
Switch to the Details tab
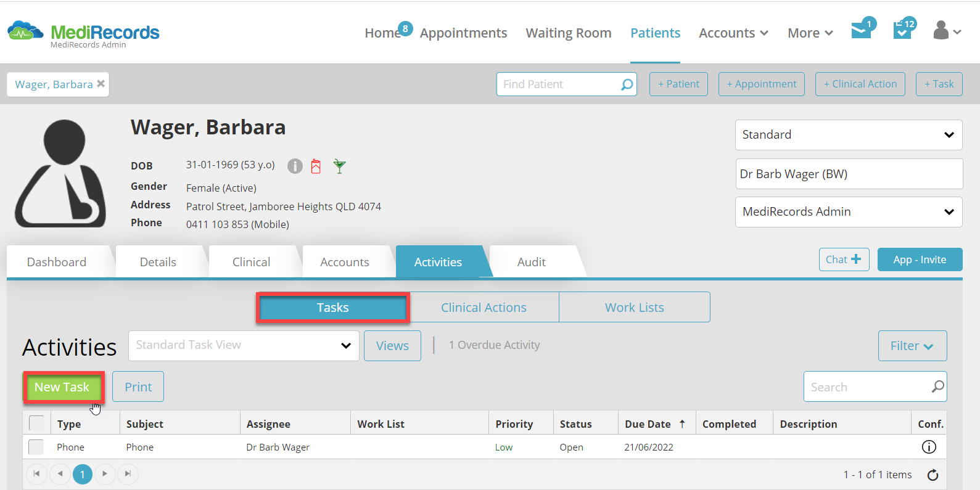158,262
